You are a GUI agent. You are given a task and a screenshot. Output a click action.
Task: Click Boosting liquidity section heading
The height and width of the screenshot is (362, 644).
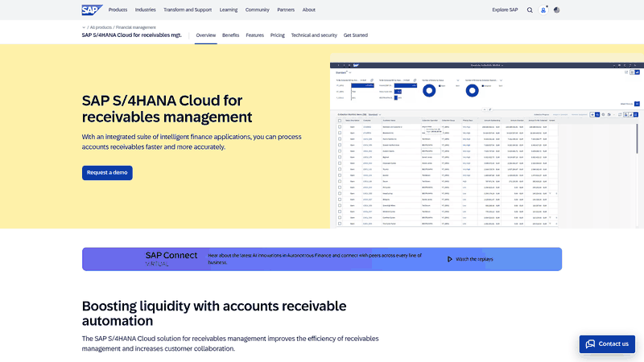click(x=214, y=313)
